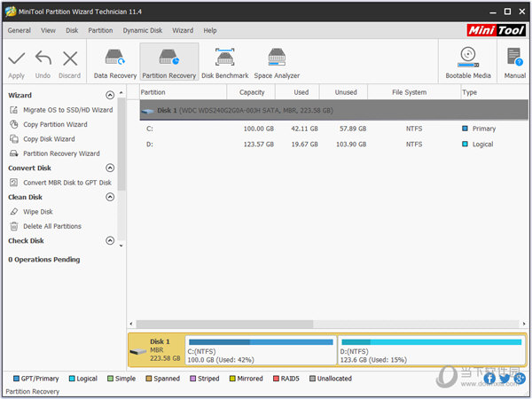This screenshot has width=532, height=399.
Task: Select the D: partition usage bar in disk map
Action: [432, 342]
